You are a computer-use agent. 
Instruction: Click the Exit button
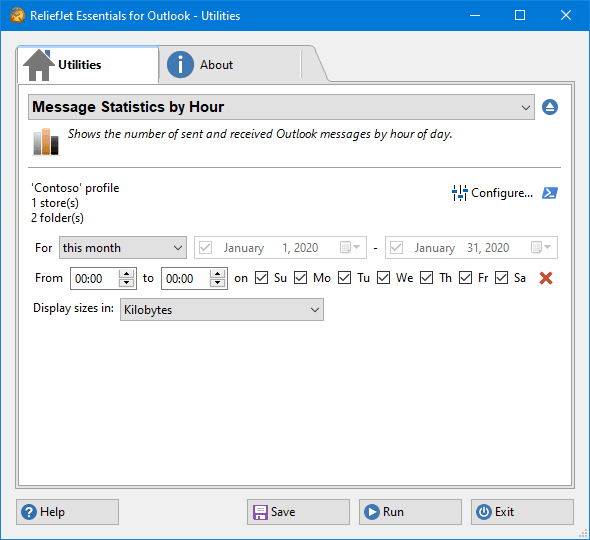[x=522, y=512]
